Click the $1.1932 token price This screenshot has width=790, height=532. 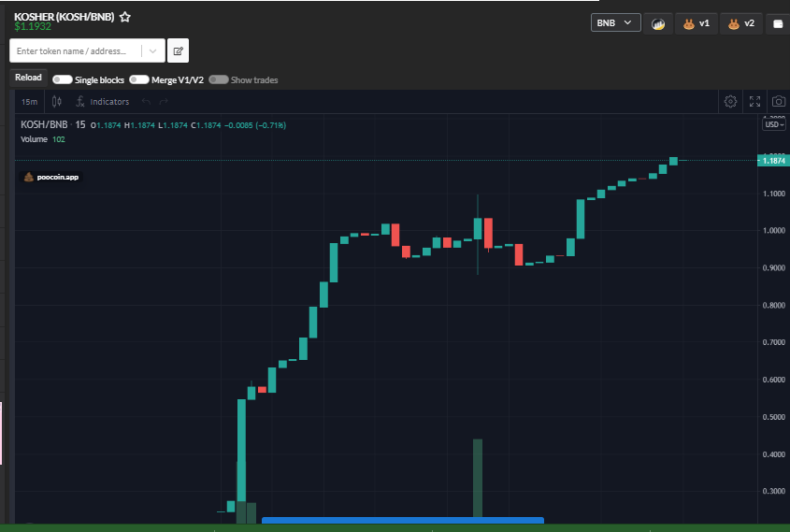click(33, 27)
